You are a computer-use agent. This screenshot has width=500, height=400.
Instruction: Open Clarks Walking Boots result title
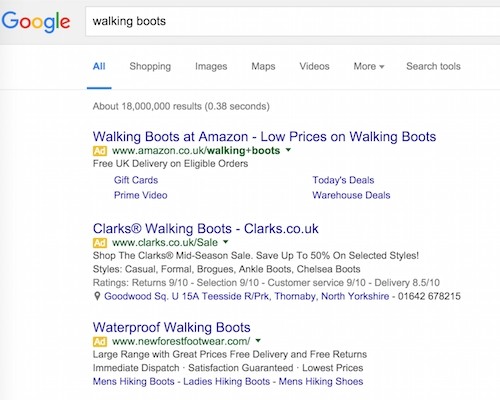pyautogui.click(x=206, y=229)
